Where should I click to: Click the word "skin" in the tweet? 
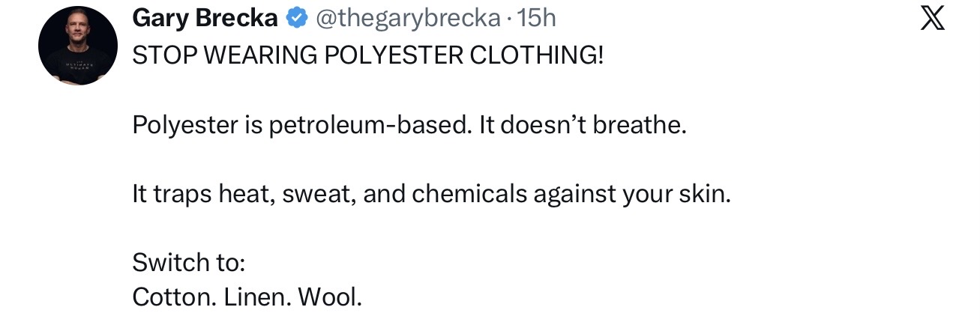tap(706, 194)
